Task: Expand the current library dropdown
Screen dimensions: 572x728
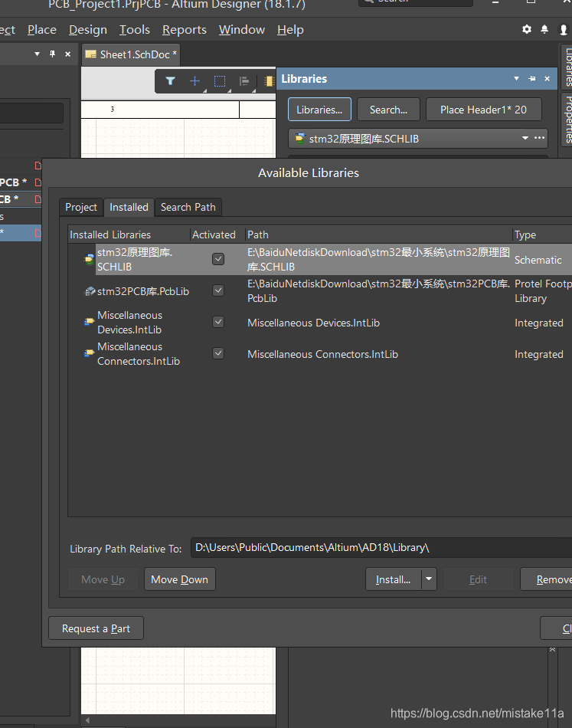Action: coord(525,139)
